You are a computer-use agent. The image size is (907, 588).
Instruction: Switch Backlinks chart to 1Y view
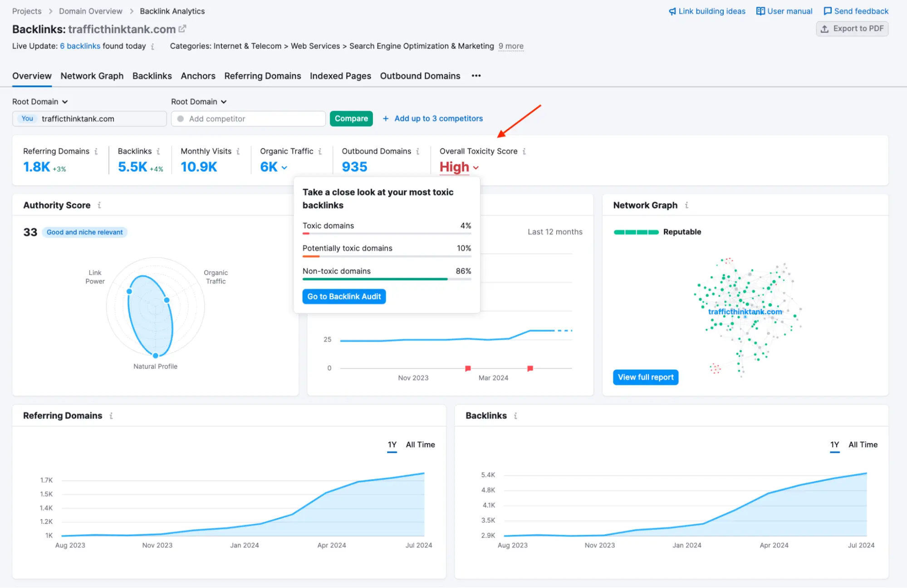(834, 445)
